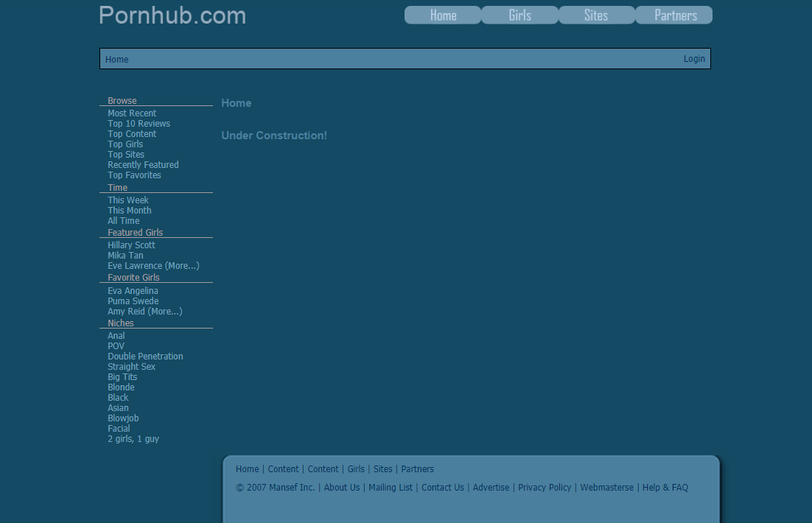Open the Webmasterse footer link
The image size is (812, 523).
[x=606, y=488]
